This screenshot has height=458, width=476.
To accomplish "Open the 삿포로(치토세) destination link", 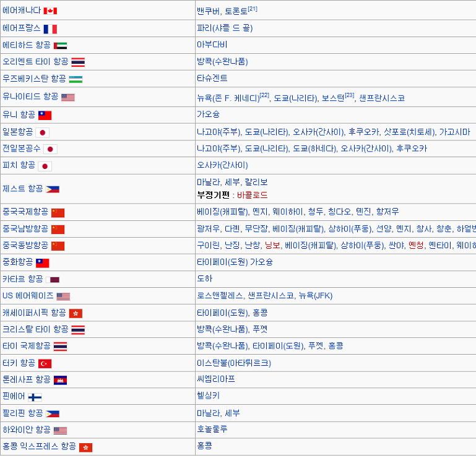I will point(409,132).
